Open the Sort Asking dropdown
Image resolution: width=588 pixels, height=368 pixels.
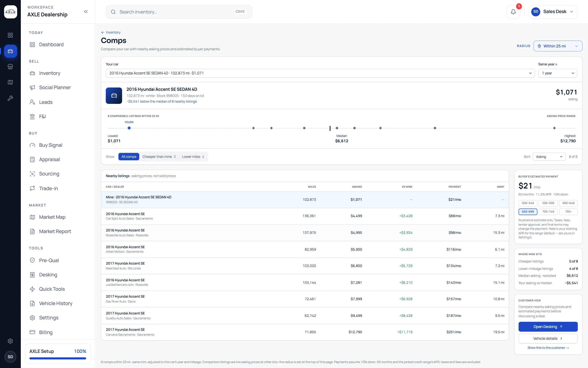[x=549, y=157]
